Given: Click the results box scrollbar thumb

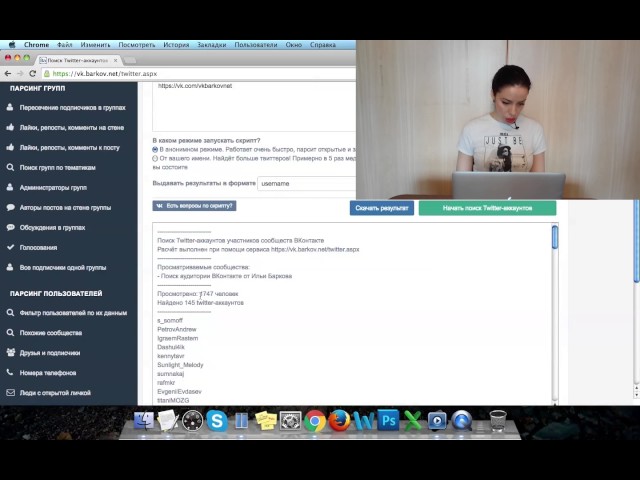Looking at the screenshot, I should pos(555,237).
